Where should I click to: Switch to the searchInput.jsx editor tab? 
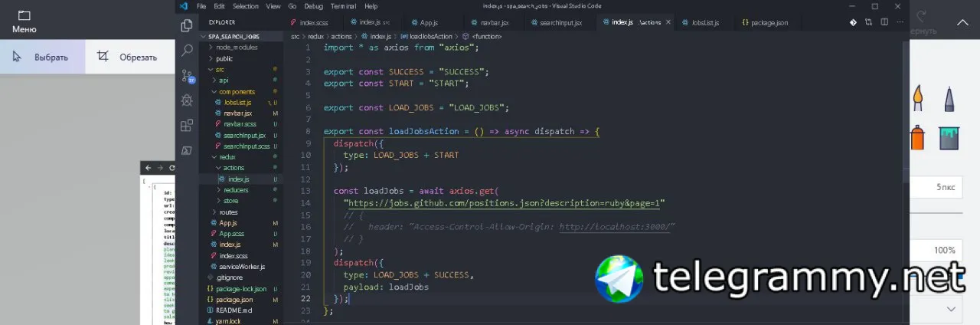point(560,23)
